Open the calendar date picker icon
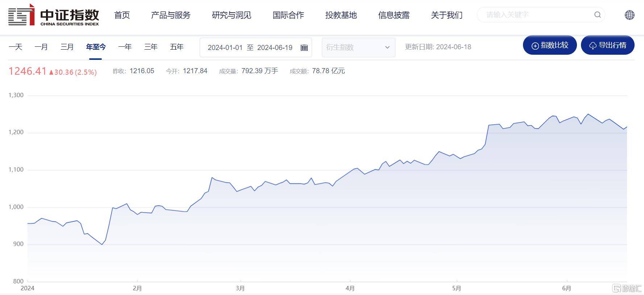644x295 pixels. 304,47
